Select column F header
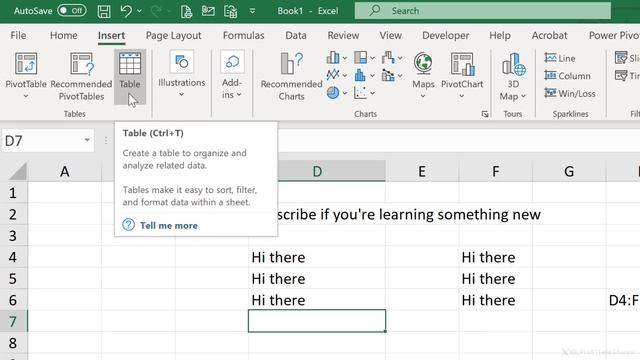Image resolution: width=640 pixels, height=360 pixels. [x=496, y=171]
